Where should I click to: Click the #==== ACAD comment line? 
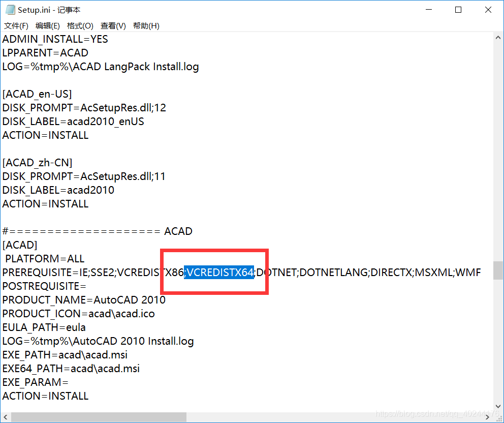pos(98,231)
